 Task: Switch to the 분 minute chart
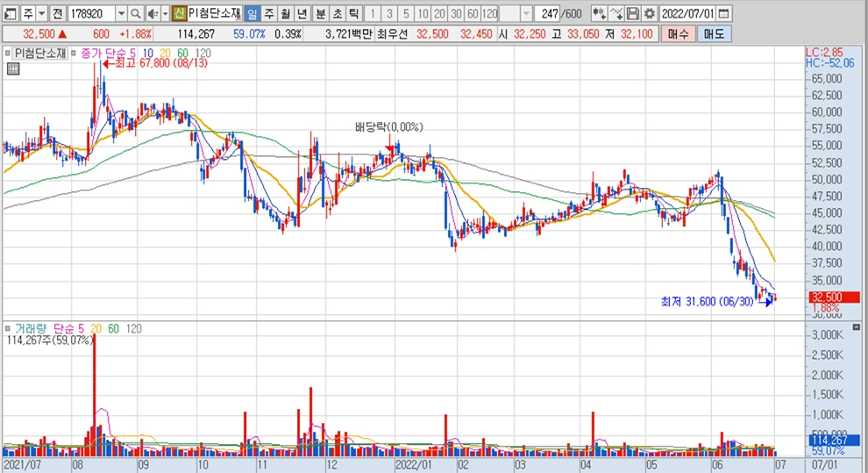(321, 13)
